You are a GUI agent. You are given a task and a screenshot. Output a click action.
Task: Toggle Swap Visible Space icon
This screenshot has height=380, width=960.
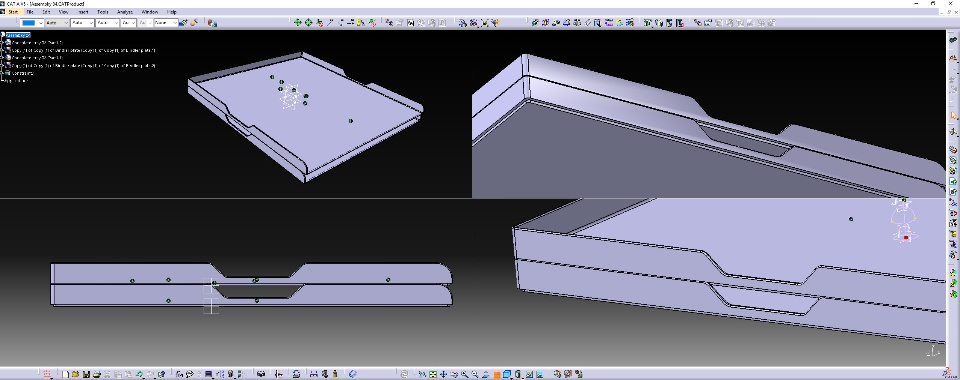539,374
